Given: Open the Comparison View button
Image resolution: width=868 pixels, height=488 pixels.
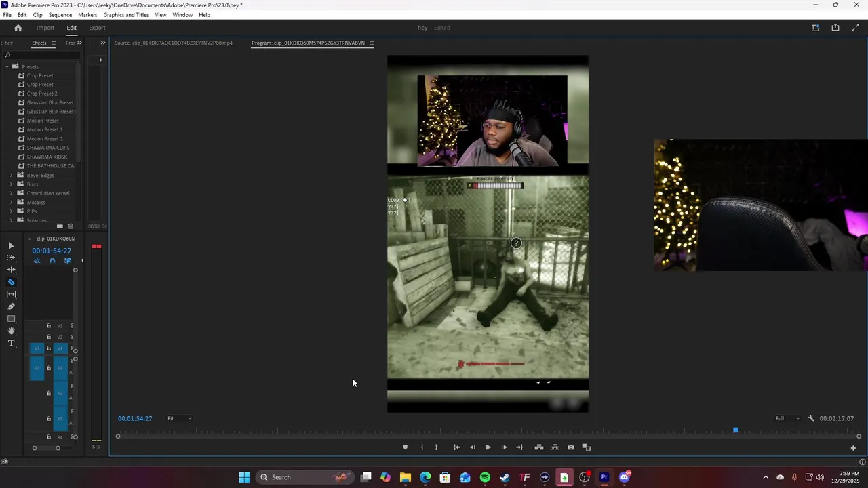Looking at the screenshot, I should [587, 447].
